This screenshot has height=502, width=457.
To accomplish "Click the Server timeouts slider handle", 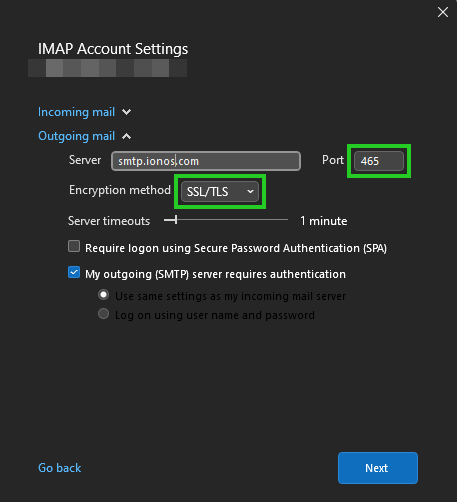I will click(176, 220).
